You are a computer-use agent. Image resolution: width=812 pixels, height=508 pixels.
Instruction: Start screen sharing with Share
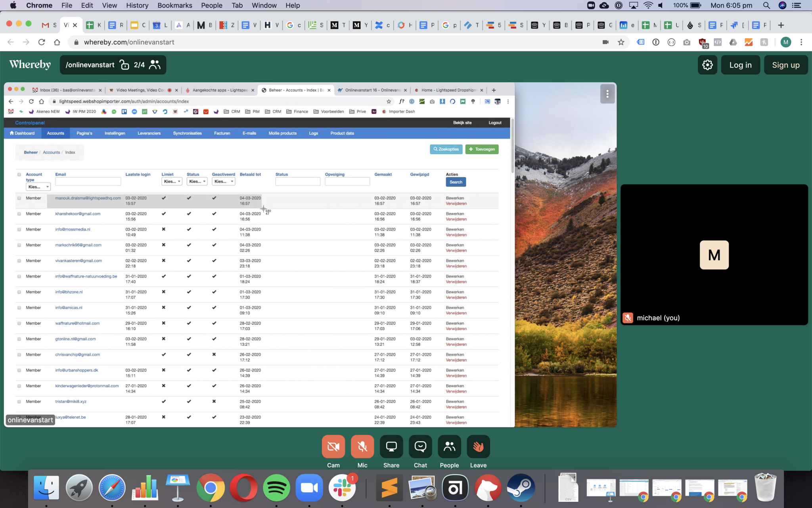(x=391, y=446)
